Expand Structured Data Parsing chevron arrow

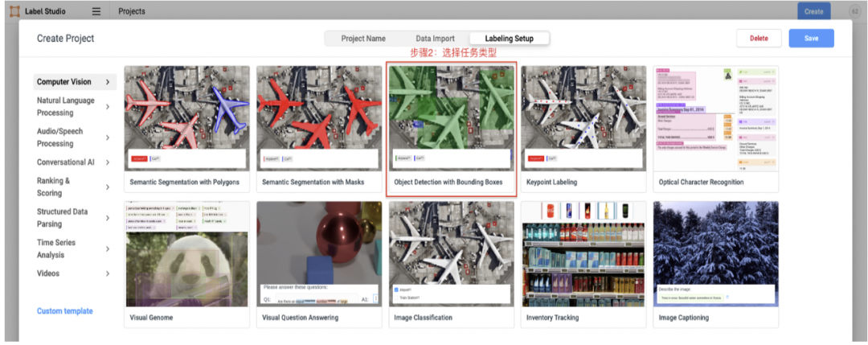tap(108, 218)
